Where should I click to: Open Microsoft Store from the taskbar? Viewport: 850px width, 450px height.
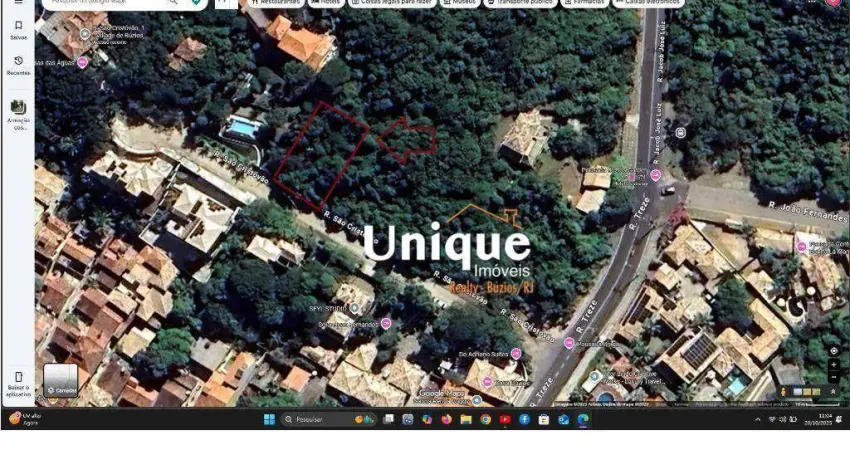[x=544, y=419]
